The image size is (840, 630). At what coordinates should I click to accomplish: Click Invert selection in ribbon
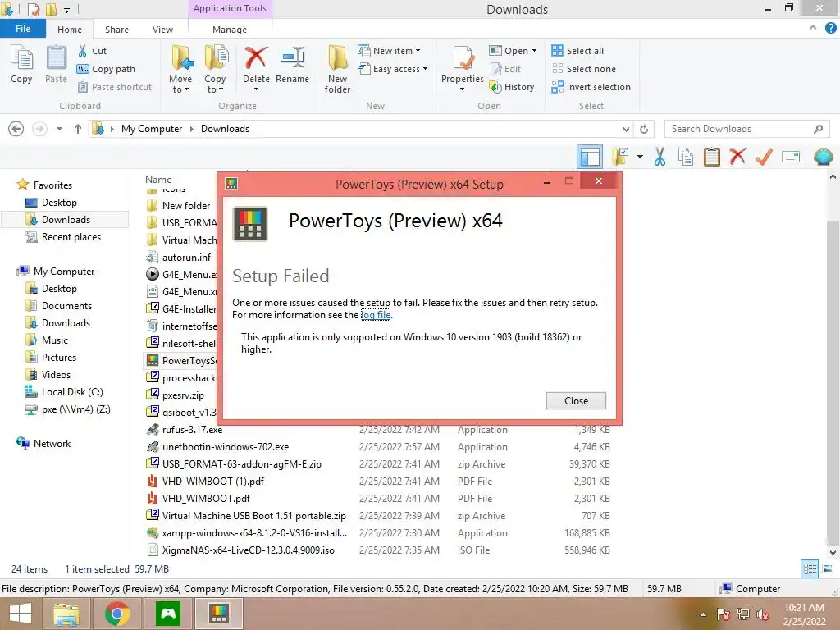pos(591,87)
